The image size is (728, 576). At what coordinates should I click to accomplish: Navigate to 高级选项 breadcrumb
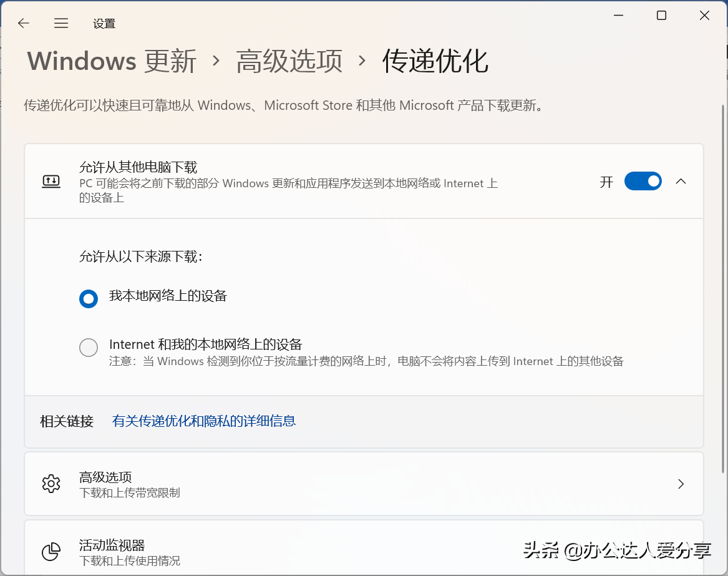point(289,61)
